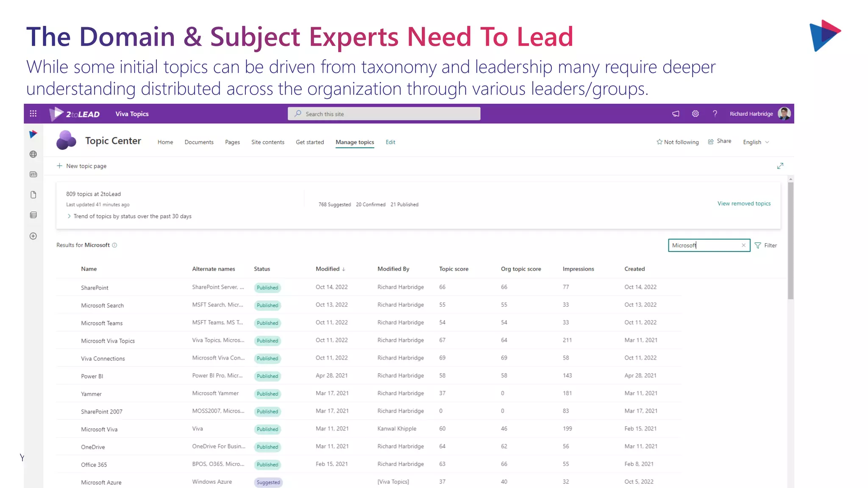Open the Microsoft Azure topic
868x488 pixels.
tap(101, 482)
